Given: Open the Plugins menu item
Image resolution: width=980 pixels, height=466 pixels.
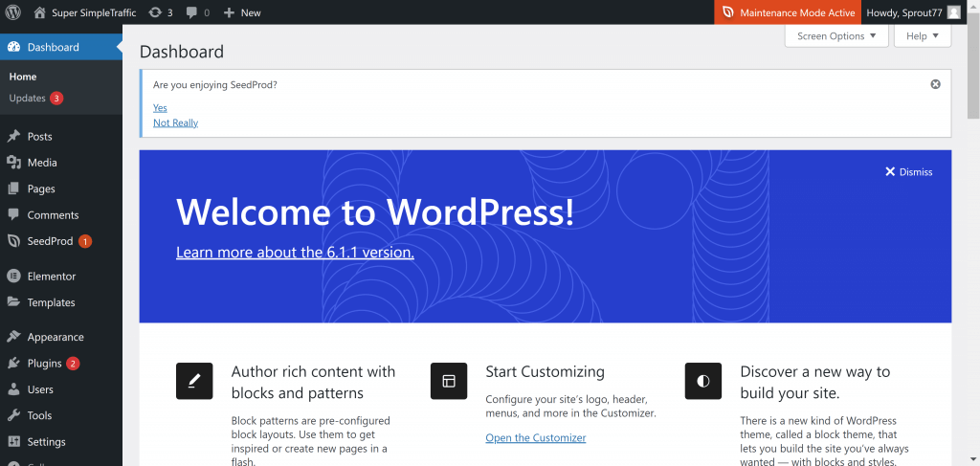Looking at the screenshot, I should coord(61,363).
